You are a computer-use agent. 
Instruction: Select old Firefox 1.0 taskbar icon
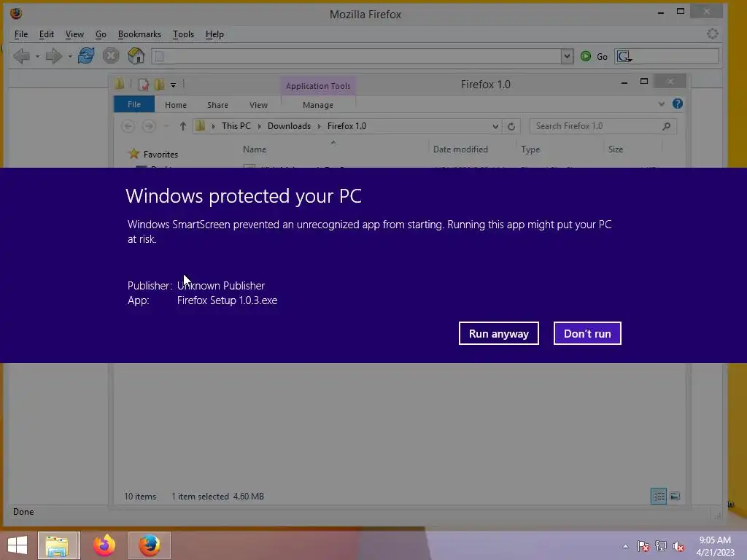coord(149,545)
